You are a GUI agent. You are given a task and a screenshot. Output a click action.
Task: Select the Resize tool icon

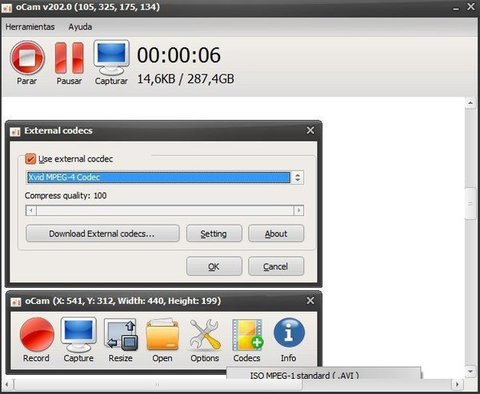[x=121, y=335]
